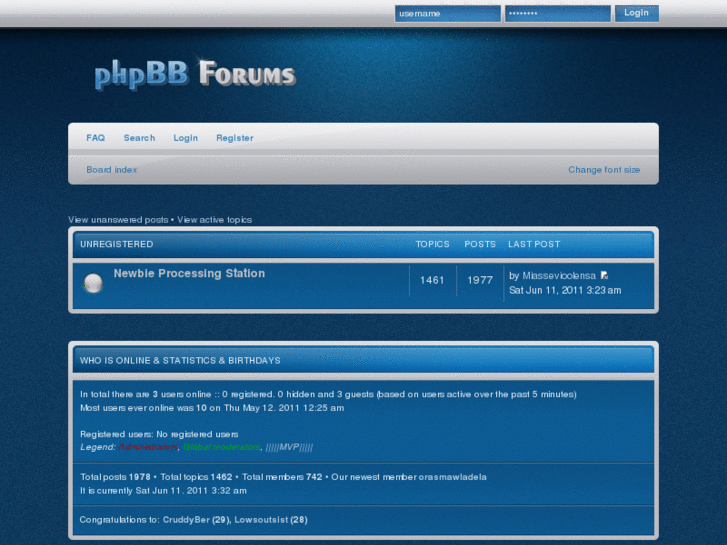This screenshot has height=545, width=727.
Task: Click the POSTS column header
Action: [480, 244]
